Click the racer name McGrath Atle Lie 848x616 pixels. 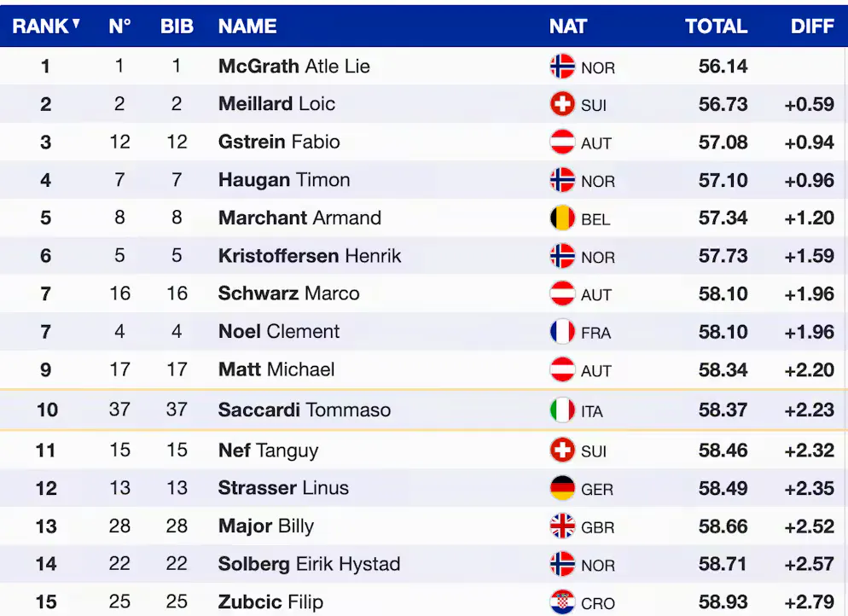(293, 67)
